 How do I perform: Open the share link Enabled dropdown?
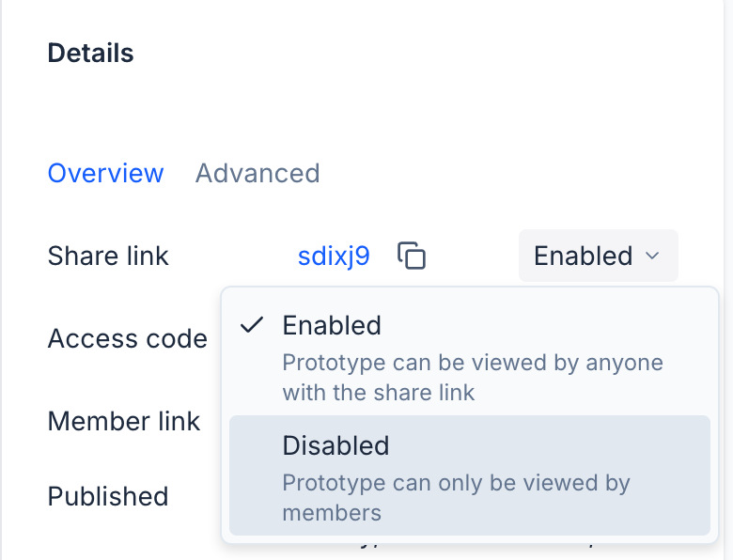coord(598,256)
